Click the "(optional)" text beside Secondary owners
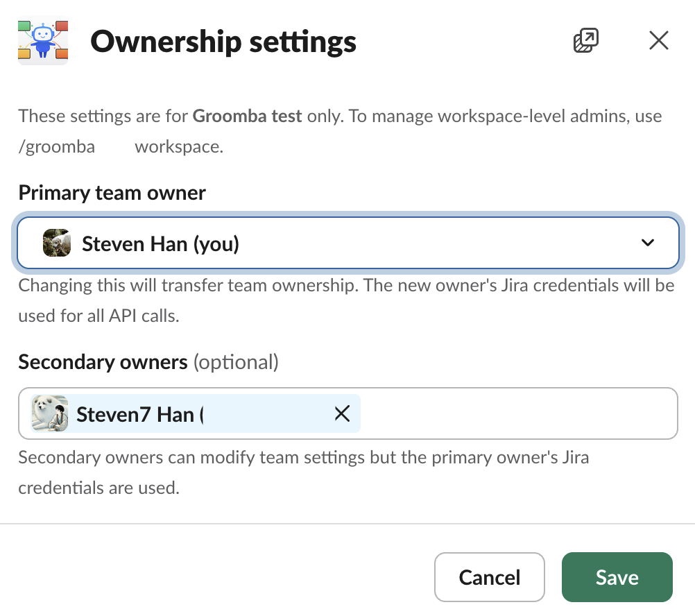Viewport: 695px width, 616px height. click(236, 361)
